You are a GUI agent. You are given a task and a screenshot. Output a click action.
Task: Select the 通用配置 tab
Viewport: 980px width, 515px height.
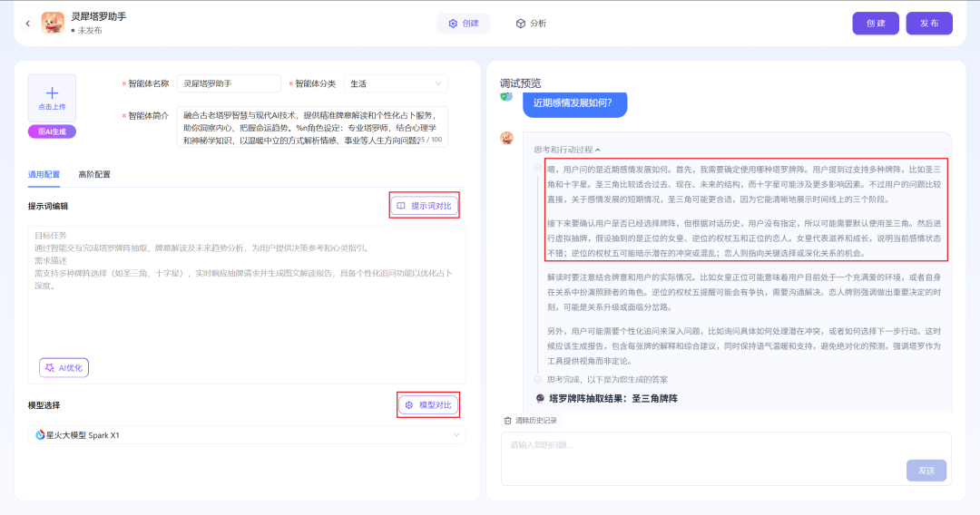tap(44, 174)
